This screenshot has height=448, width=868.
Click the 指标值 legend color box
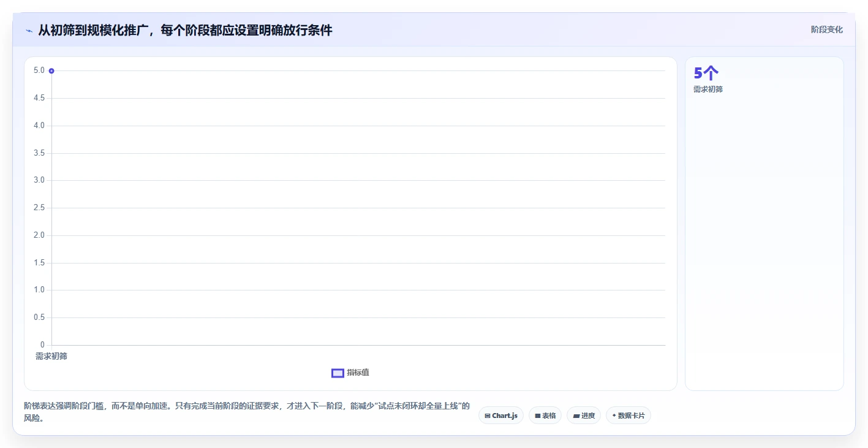pos(338,373)
